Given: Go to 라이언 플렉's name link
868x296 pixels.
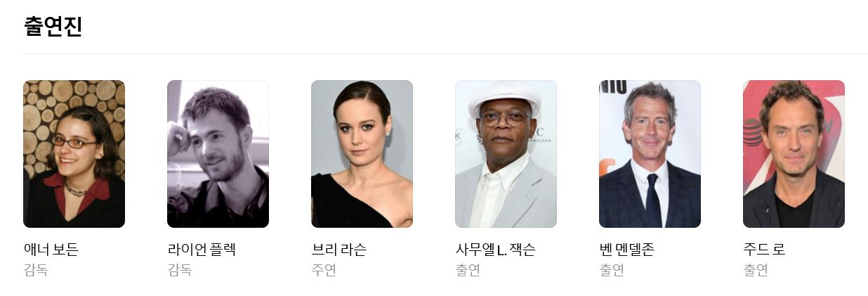Looking at the screenshot, I should pyautogui.click(x=202, y=250).
